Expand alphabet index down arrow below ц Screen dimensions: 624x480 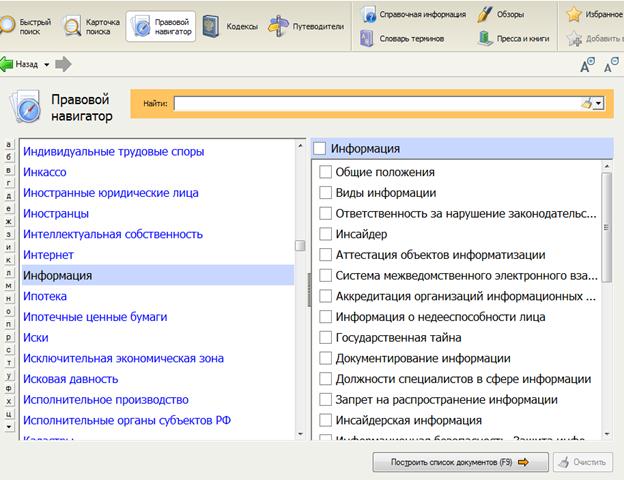(x=8, y=427)
